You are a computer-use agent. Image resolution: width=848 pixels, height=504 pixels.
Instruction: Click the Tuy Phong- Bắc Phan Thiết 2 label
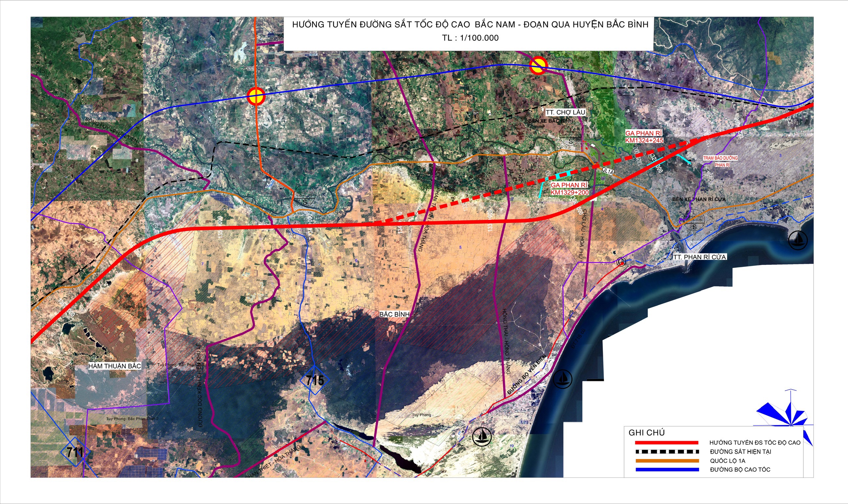(x=132, y=419)
